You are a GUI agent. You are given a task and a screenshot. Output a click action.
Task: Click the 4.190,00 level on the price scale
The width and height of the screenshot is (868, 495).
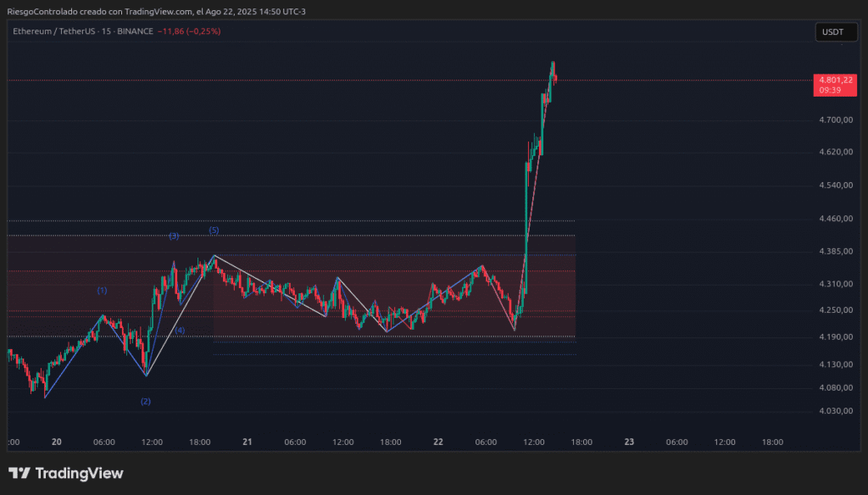coord(835,337)
